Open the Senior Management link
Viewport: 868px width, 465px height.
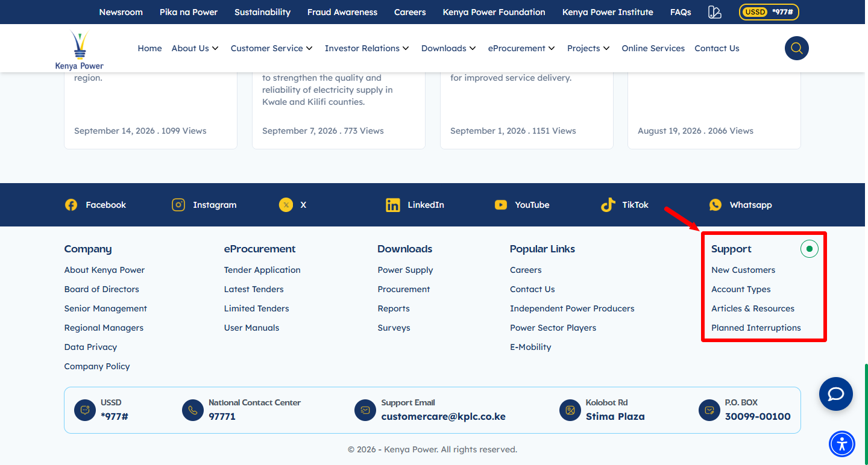point(105,308)
